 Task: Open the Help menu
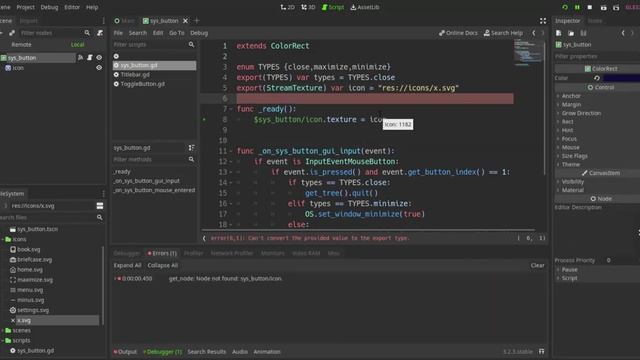[92, 7]
